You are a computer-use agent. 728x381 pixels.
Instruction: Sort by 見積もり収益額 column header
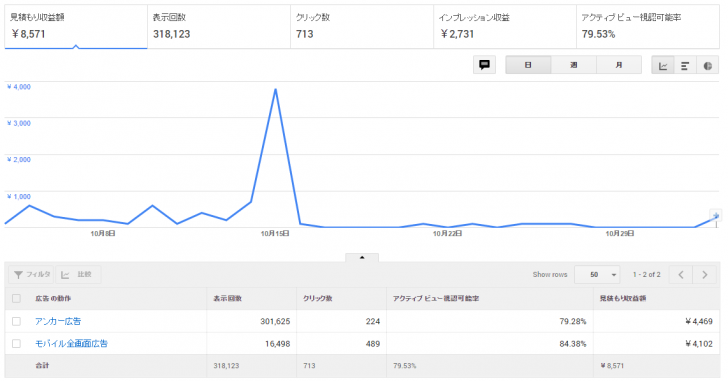pyautogui.click(x=623, y=298)
